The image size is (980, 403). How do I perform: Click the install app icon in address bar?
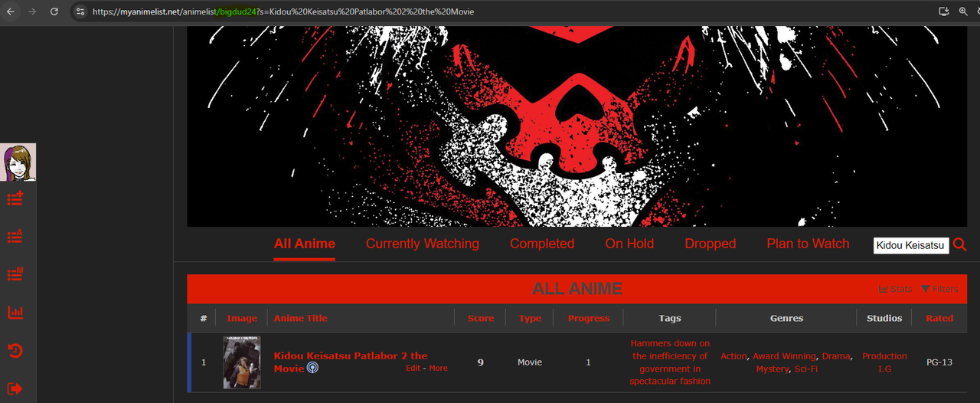click(x=944, y=11)
